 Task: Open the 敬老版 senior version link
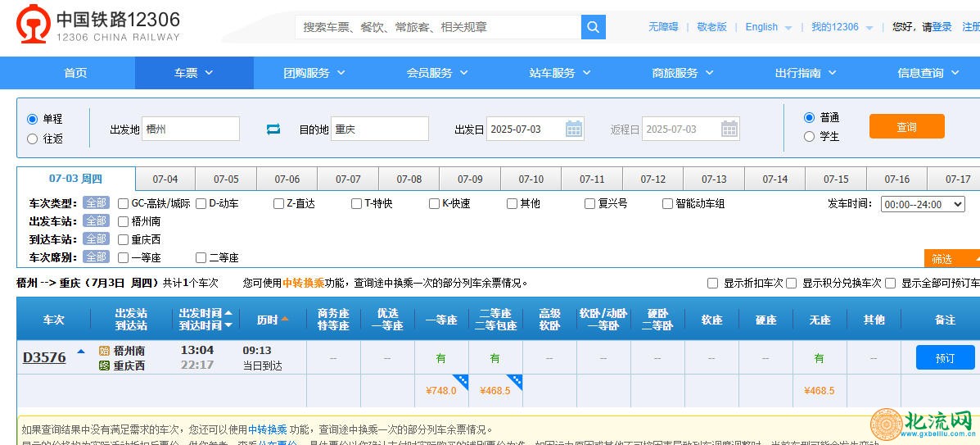712,27
